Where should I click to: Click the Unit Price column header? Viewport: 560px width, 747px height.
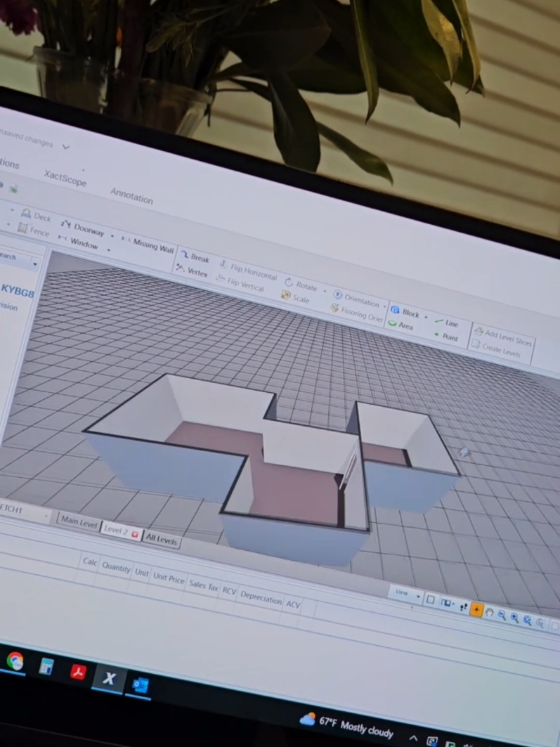169,578
